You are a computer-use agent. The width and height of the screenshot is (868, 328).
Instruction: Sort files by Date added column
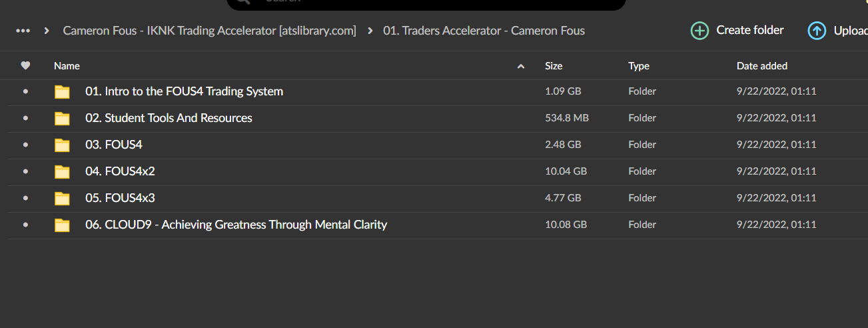[761, 66]
